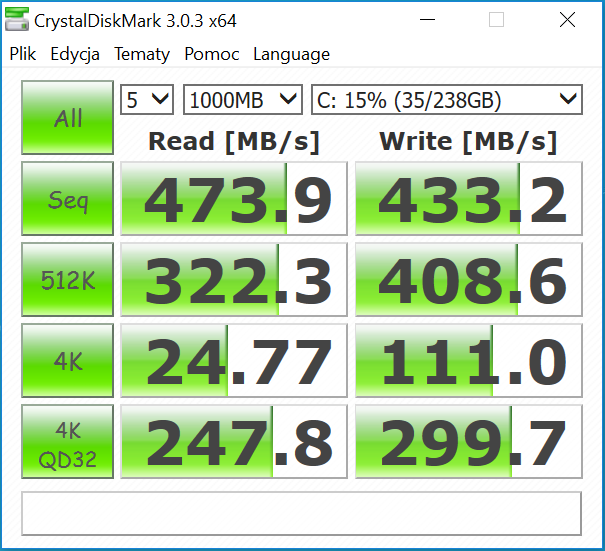Click the Write [MB/s] column header
The image size is (605, 551).
coord(468,142)
